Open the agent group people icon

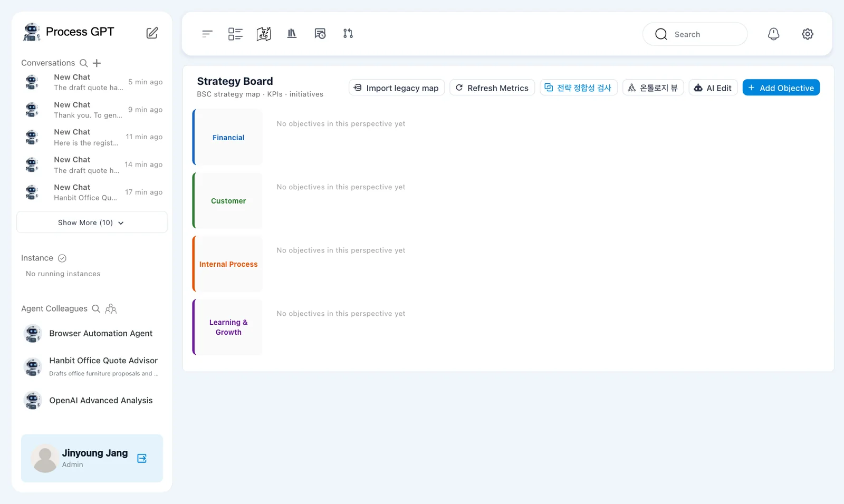(111, 308)
